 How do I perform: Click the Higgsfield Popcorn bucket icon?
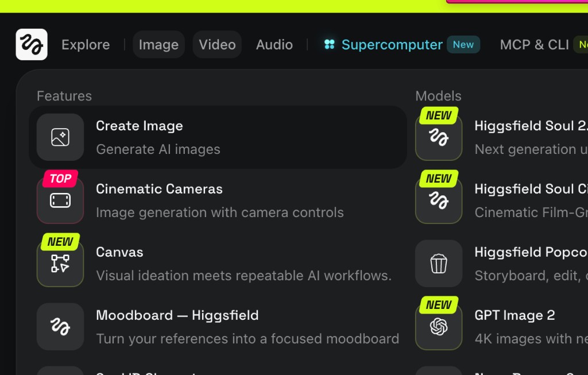pyautogui.click(x=439, y=263)
